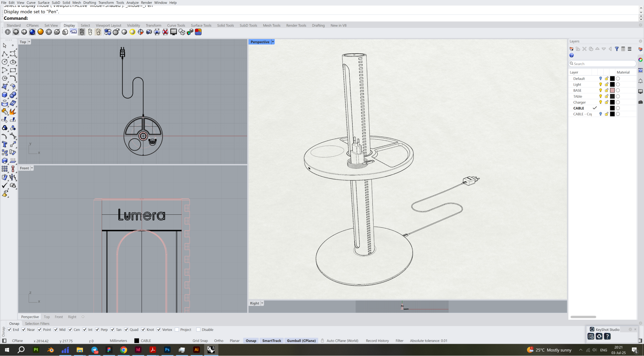644x356 pixels.
Task: Open the Perspective viewport dropdown arrow
Action: pos(273,42)
